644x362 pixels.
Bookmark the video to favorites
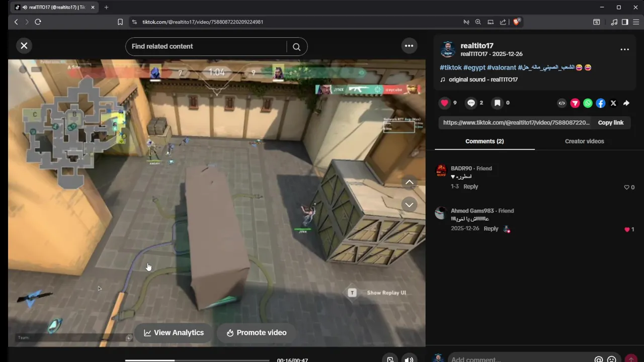[x=497, y=103]
